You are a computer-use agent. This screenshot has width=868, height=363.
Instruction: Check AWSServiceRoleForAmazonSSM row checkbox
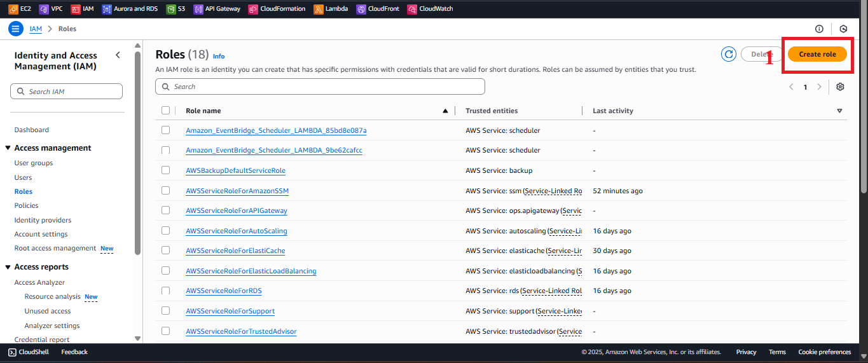(x=166, y=191)
